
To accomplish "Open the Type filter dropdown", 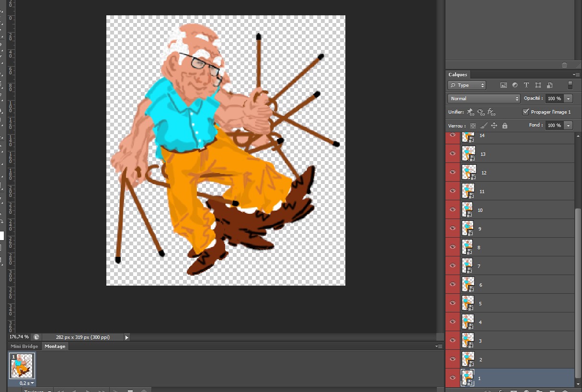I will tap(467, 85).
